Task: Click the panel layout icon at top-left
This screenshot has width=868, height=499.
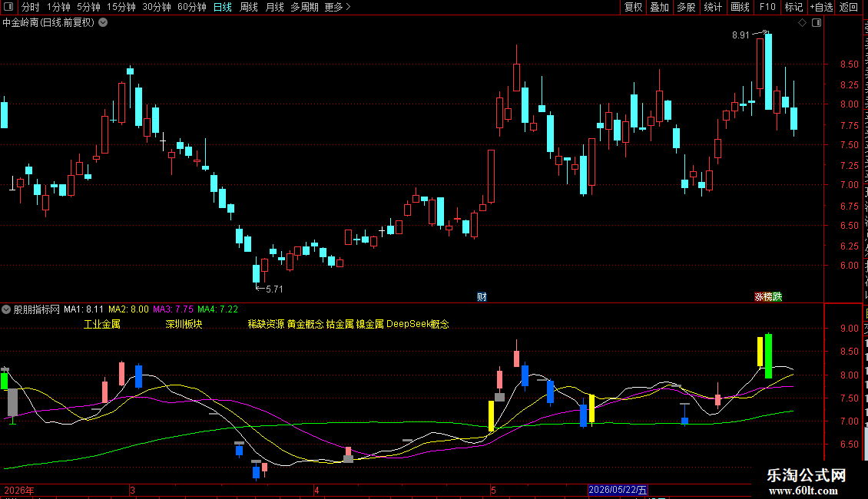Action: click(8, 7)
